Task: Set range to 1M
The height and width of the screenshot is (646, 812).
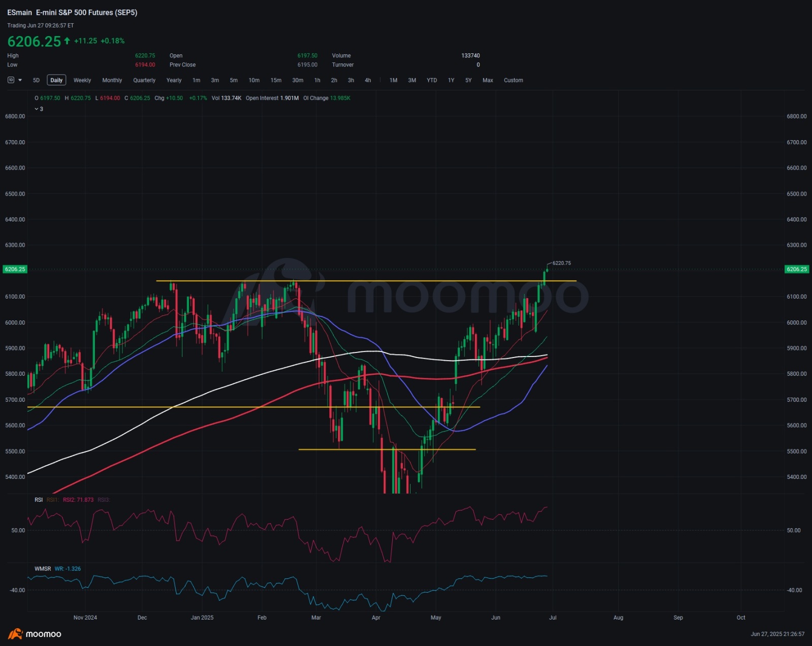Action: 393,80
